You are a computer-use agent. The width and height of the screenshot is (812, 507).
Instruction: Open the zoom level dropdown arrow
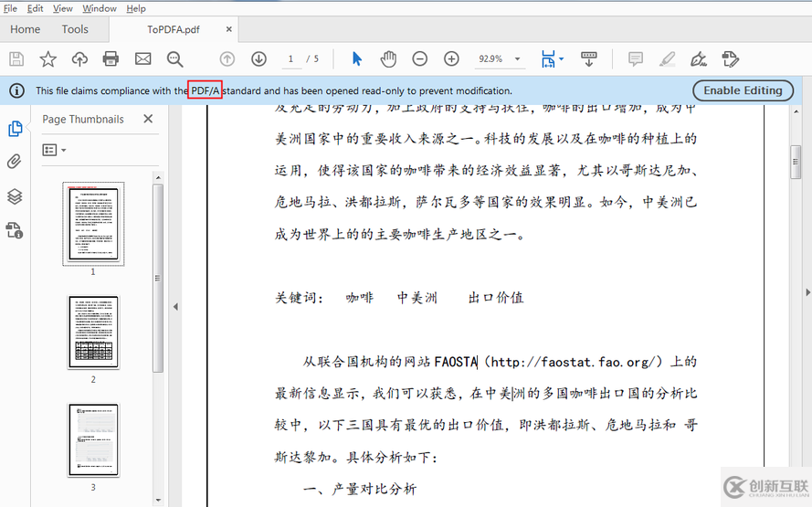pos(517,59)
